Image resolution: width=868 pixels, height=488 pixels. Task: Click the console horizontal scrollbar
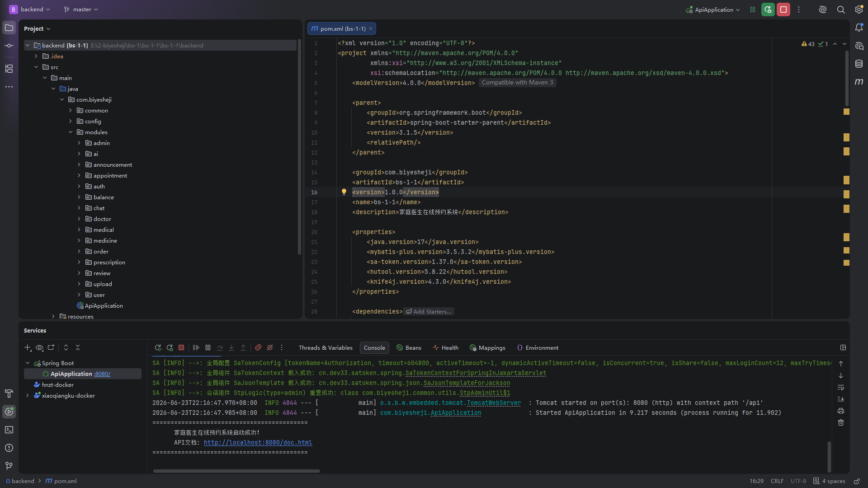[236, 471]
